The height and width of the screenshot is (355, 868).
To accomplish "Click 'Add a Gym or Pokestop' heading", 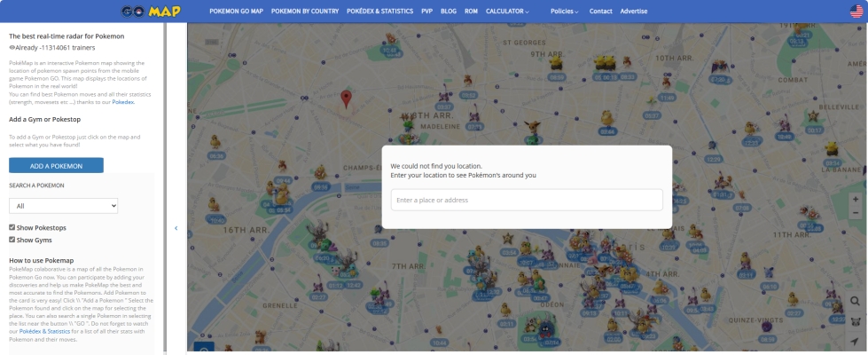I will pos(45,119).
